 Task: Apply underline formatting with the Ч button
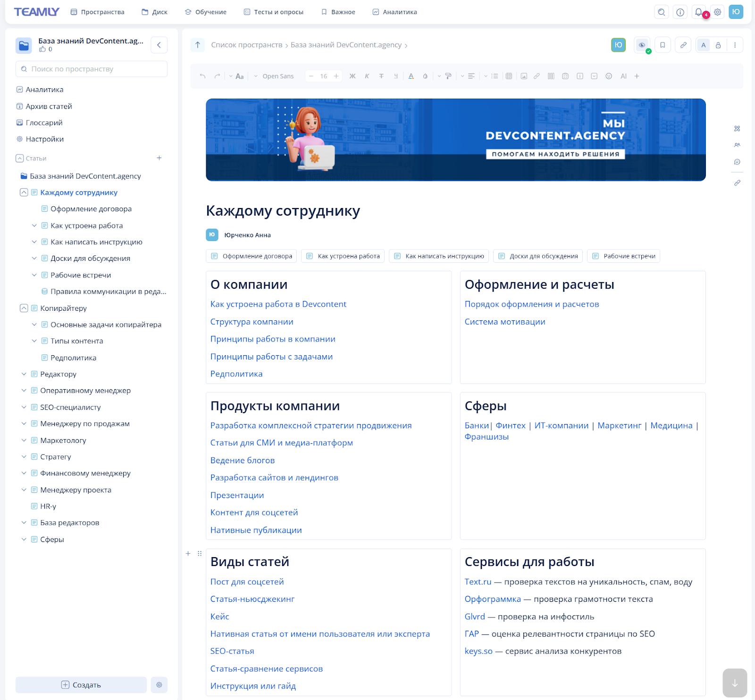tap(396, 76)
